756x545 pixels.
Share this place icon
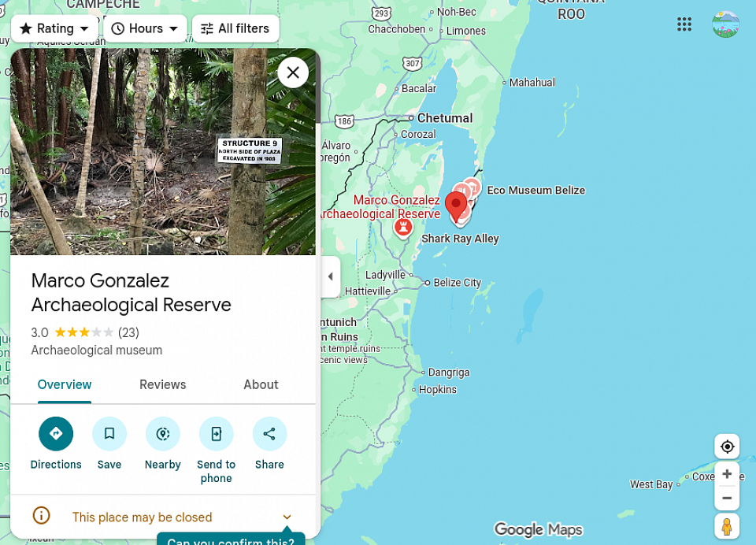(x=269, y=434)
